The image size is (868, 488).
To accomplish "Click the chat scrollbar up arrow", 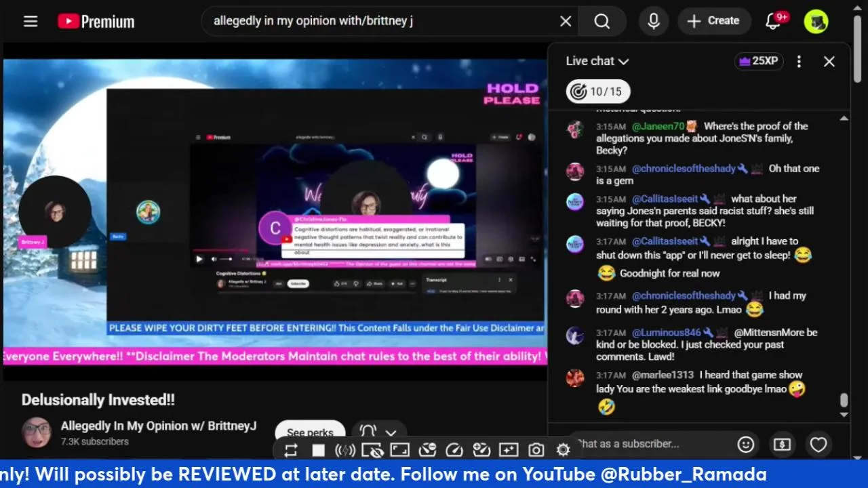I will [x=844, y=118].
